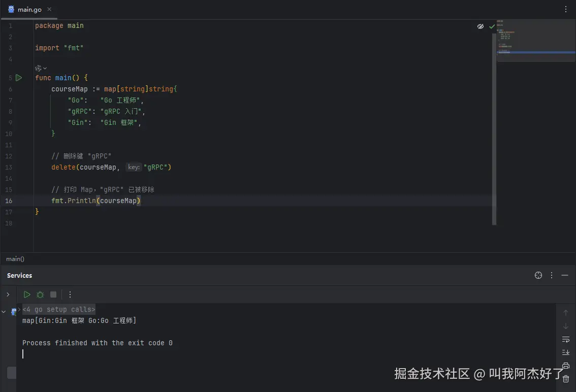The width and height of the screenshot is (576, 392).
Task: Click the green Run button in Services
Action: 27,295
